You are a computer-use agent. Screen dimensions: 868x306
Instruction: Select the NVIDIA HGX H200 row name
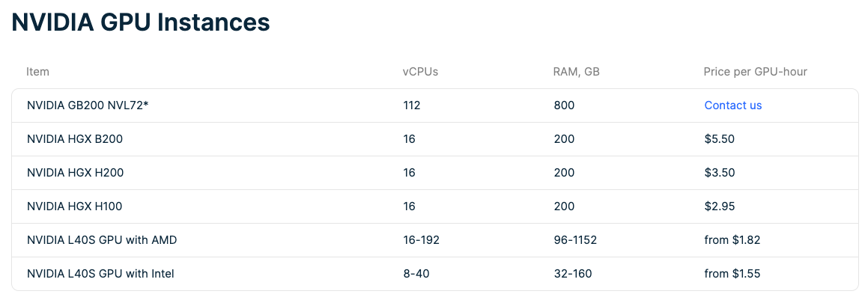click(76, 173)
